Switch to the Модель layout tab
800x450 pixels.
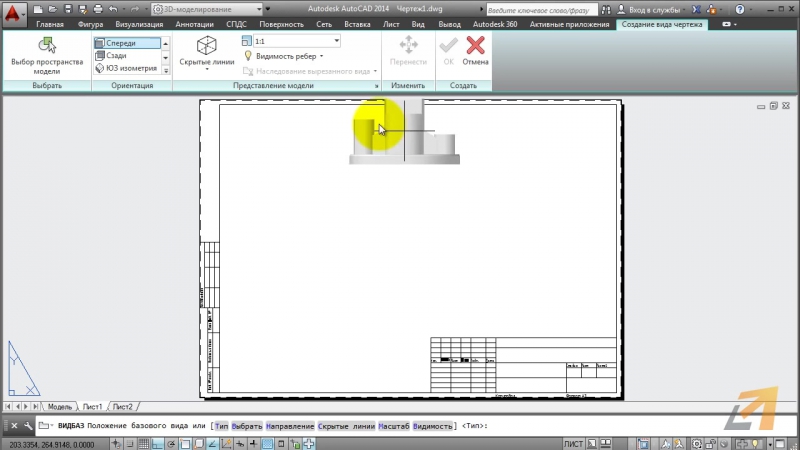pos(59,407)
